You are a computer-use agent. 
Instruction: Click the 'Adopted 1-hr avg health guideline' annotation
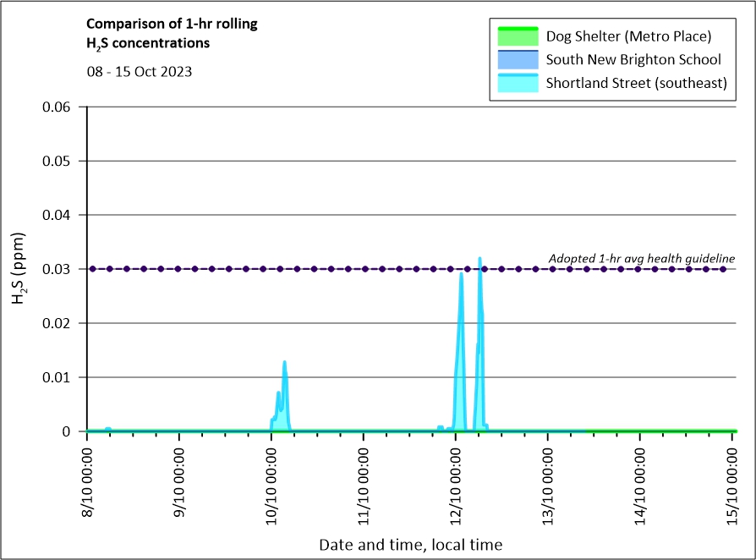(x=641, y=258)
